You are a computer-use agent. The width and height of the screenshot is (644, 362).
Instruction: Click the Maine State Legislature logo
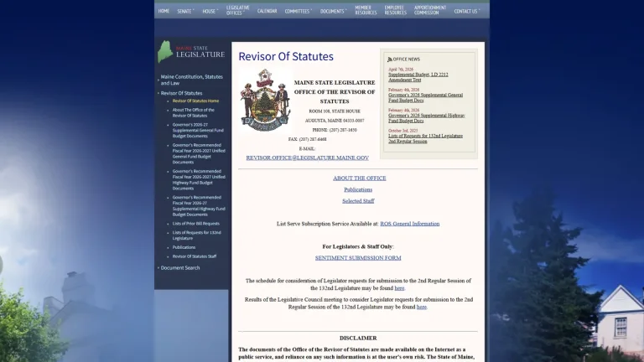[x=191, y=51]
